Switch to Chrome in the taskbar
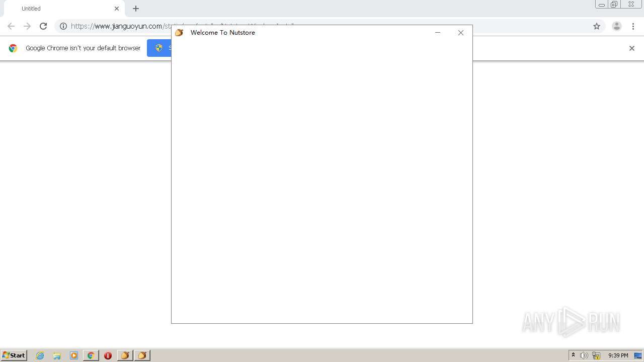Viewport: 644px width, 362px height. tap(91, 355)
